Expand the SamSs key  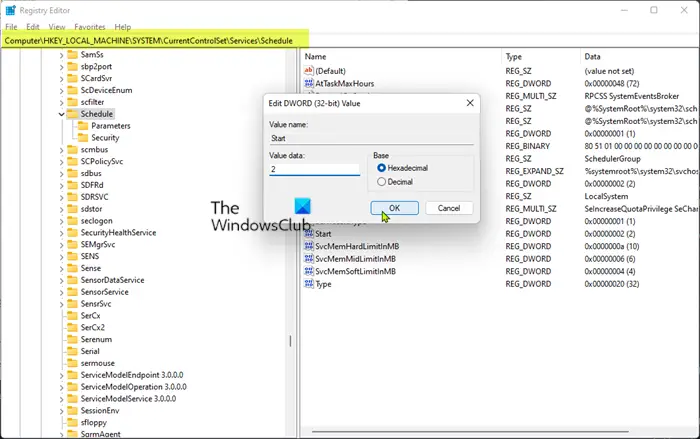click(x=62, y=55)
